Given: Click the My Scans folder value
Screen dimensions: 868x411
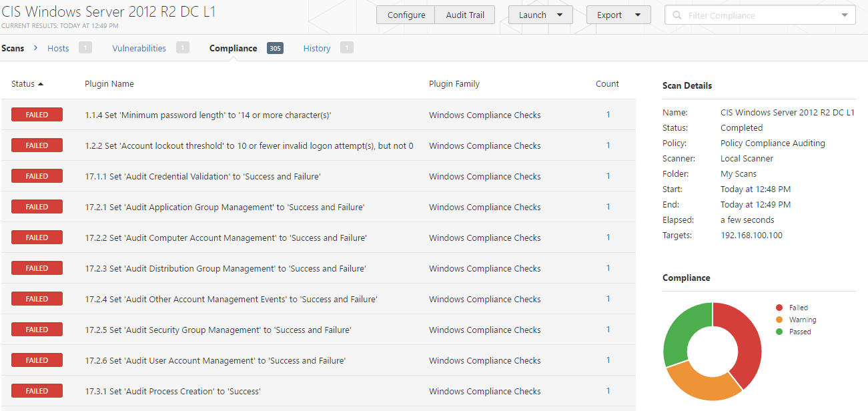Looking at the screenshot, I should tap(739, 174).
